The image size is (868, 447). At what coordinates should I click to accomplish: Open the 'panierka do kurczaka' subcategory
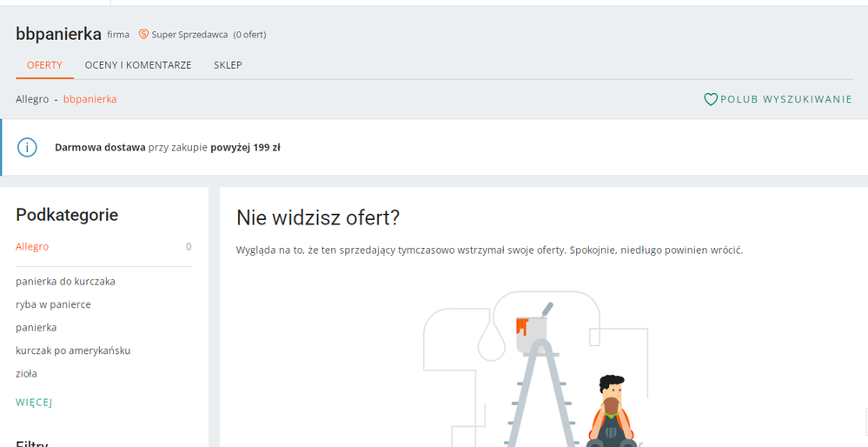tap(65, 282)
